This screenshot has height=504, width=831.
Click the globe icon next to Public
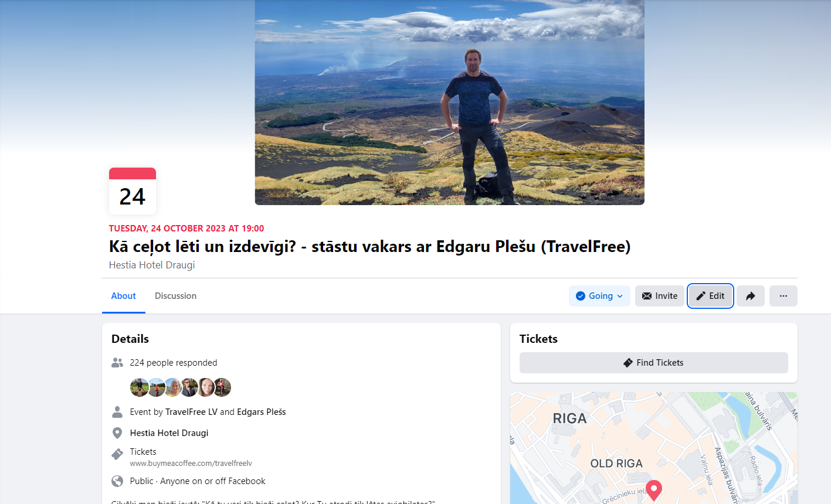pyautogui.click(x=117, y=481)
